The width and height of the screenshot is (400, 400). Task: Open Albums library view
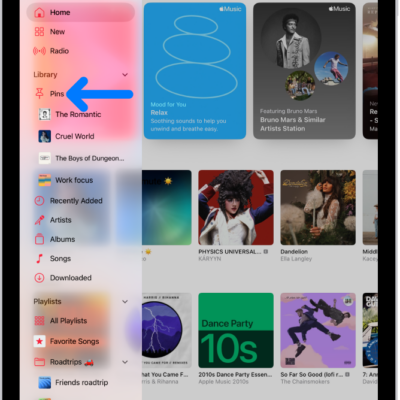tap(62, 239)
